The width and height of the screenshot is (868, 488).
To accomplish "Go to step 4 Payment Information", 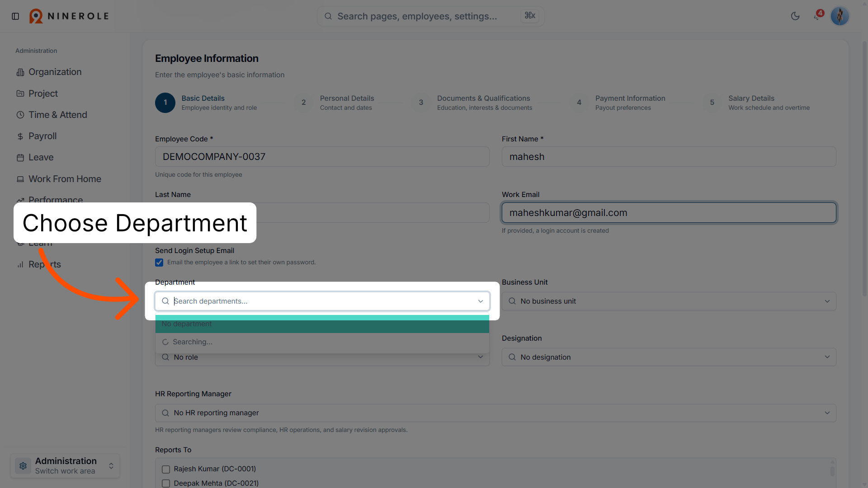I will point(618,103).
